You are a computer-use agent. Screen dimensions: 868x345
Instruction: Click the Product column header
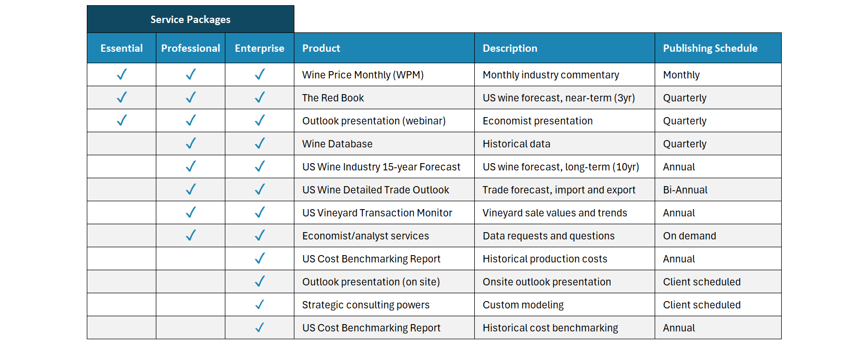[321, 48]
